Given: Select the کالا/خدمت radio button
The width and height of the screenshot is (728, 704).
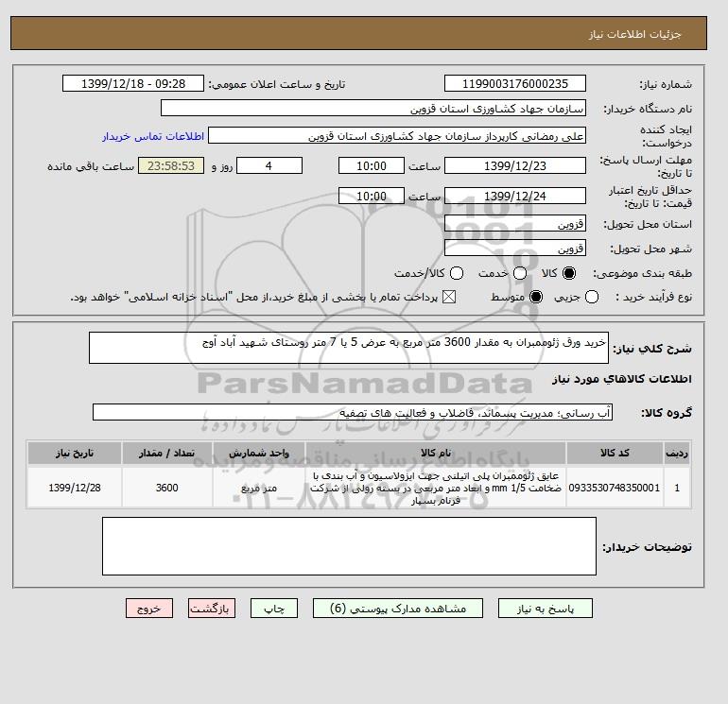Looking at the screenshot, I should pyautogui.click(x=457, y=273).
